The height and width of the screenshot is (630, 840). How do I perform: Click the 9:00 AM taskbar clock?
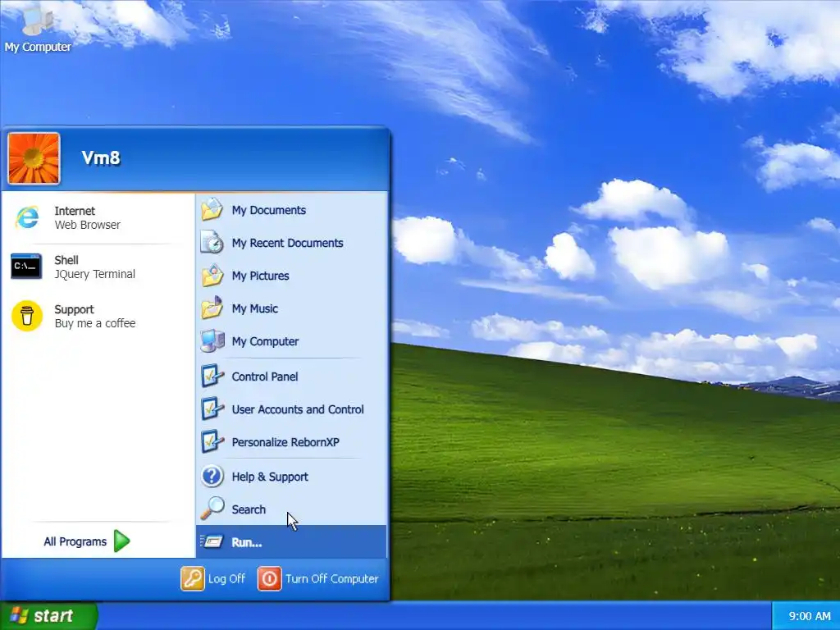[810, 616]
